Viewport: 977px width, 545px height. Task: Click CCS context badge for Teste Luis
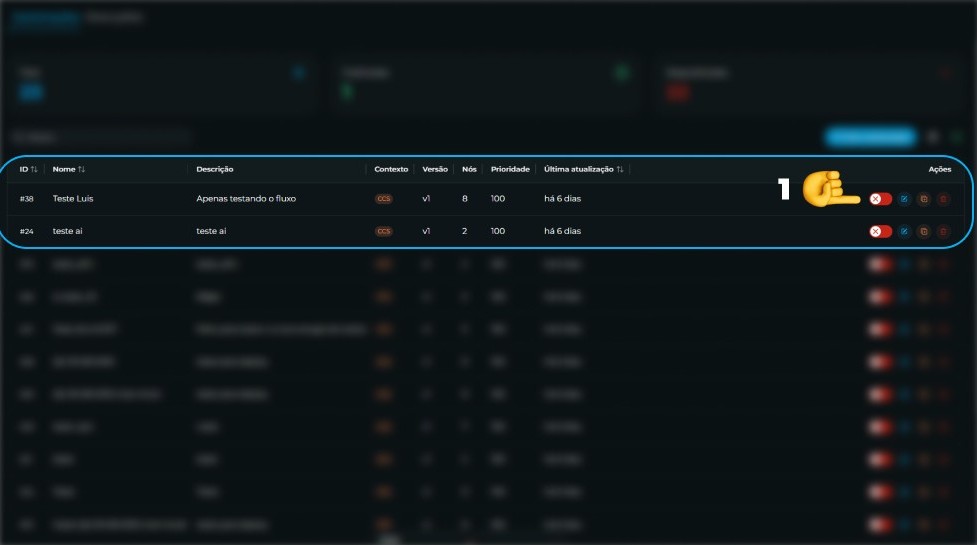(384, 199)
